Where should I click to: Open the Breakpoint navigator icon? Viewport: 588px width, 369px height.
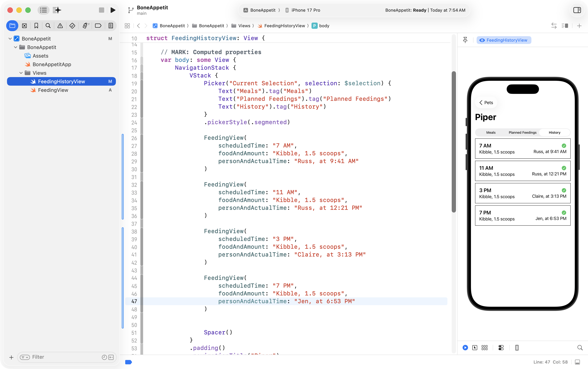(x=98, y=26)
